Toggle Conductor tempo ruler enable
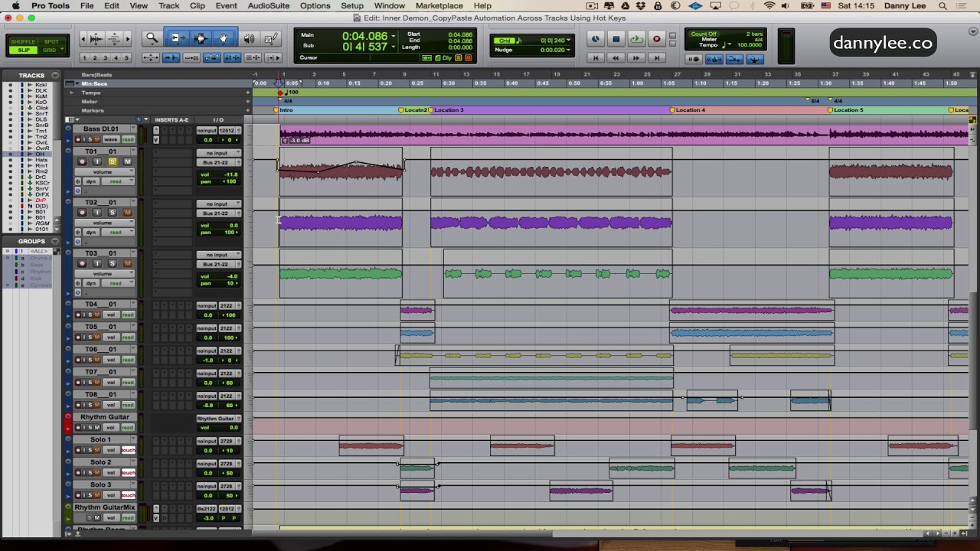This screenshot has height=551, width=980. (754, 59)
